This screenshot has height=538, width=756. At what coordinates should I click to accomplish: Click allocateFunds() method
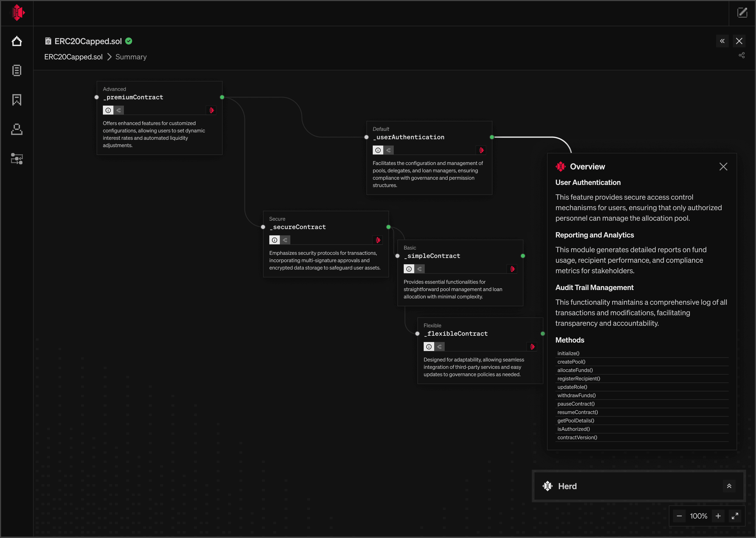point(575,370)
